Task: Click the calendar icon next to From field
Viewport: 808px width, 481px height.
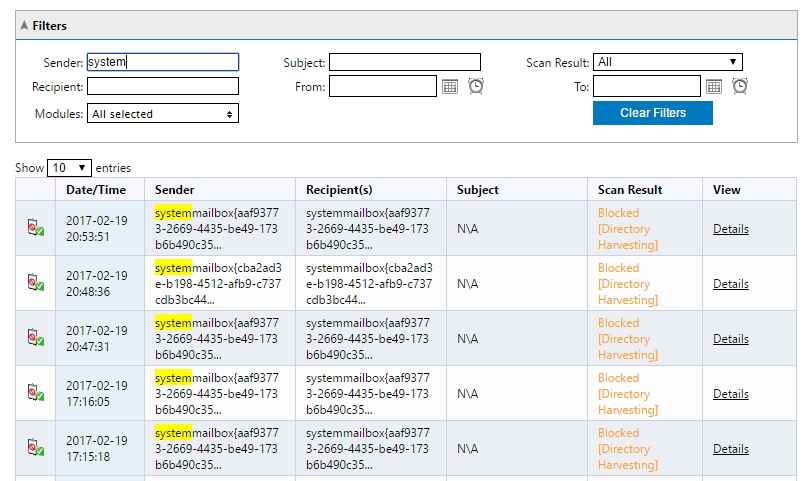Action: pos(450,87)
